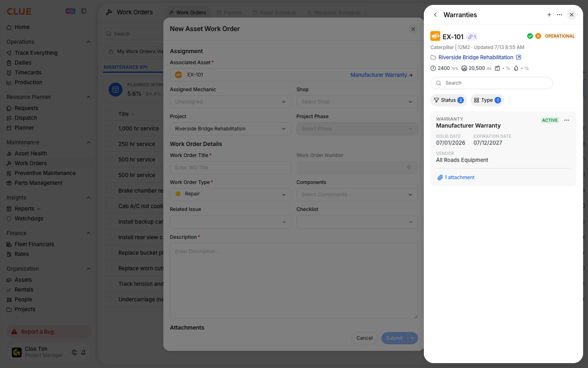This screenshot has width=588, height=368.
Task: Toggle dark mode moon icon
Action: point(74,352)
